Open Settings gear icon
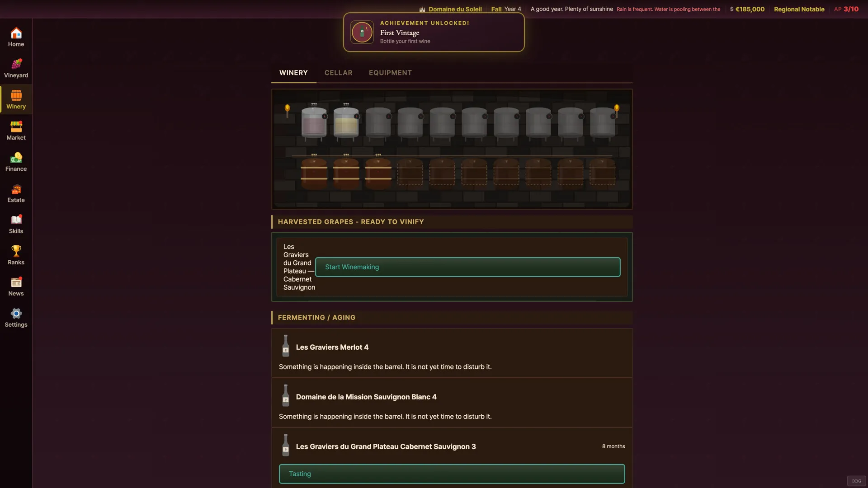868x488 pixels. pos(16,314)
